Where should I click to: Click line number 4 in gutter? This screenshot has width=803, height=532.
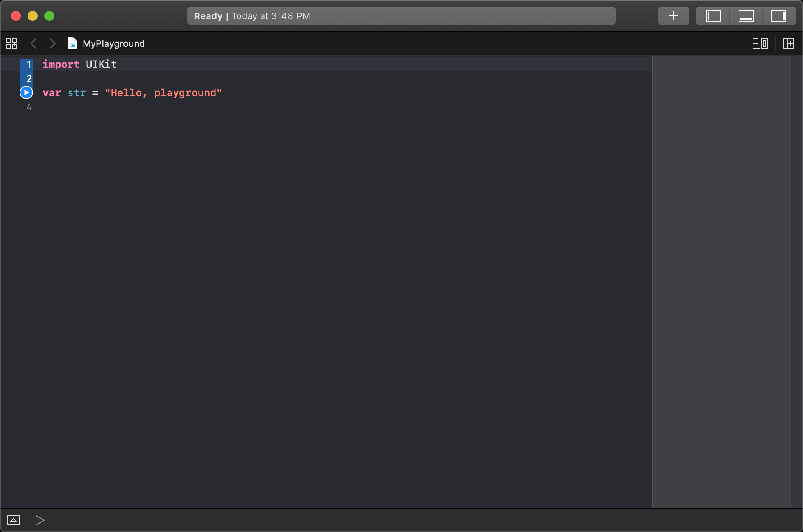coord(29,107)
